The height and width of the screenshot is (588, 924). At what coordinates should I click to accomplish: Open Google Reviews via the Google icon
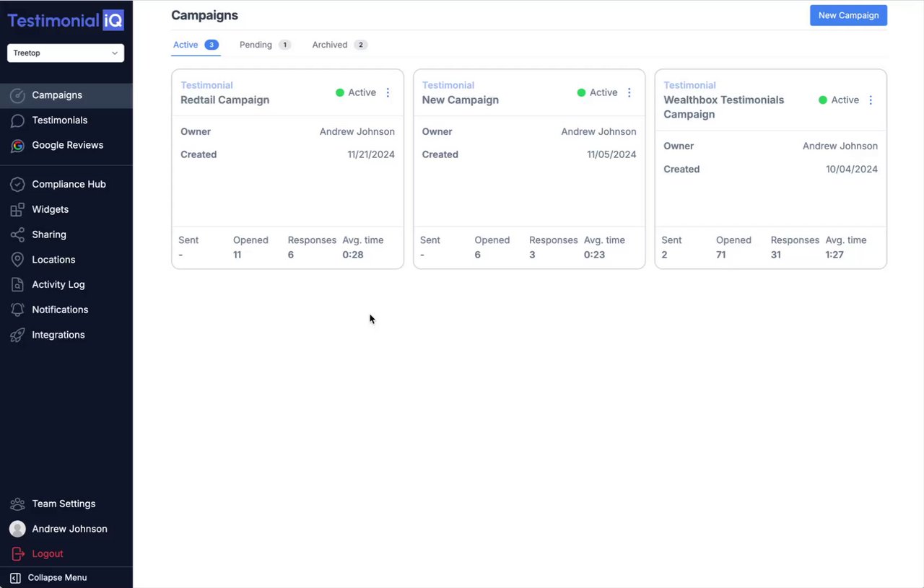pos(17,146)
